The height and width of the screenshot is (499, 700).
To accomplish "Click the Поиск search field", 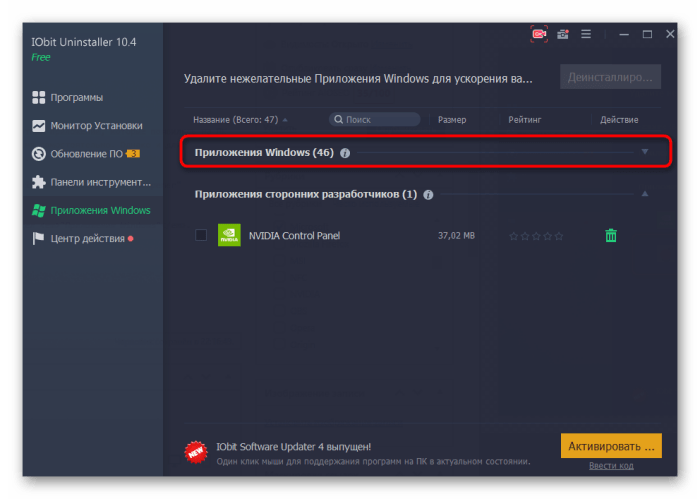I will coord(375,120).
